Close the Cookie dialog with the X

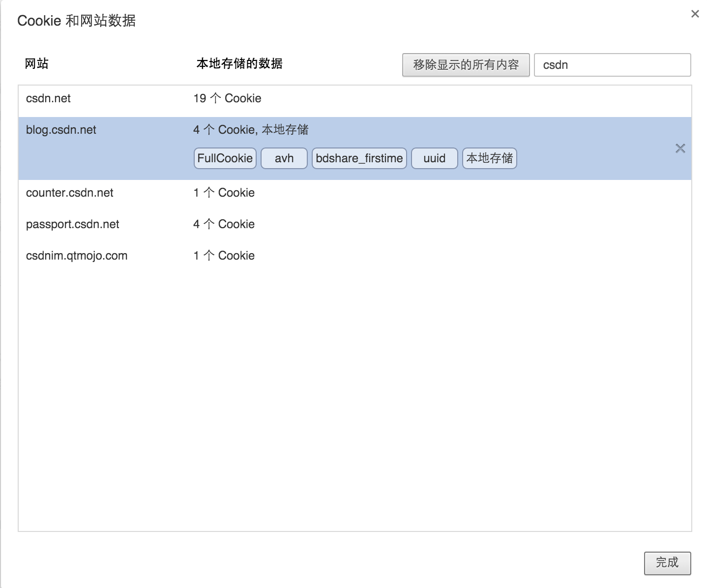pos(695,14)
